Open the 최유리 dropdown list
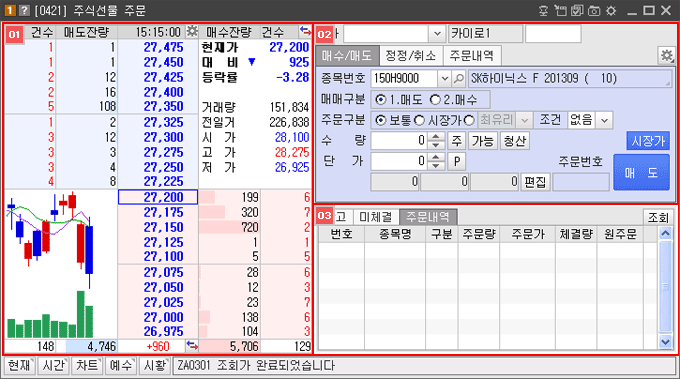The width and height of the screenshot is (680, 379). 524,120
